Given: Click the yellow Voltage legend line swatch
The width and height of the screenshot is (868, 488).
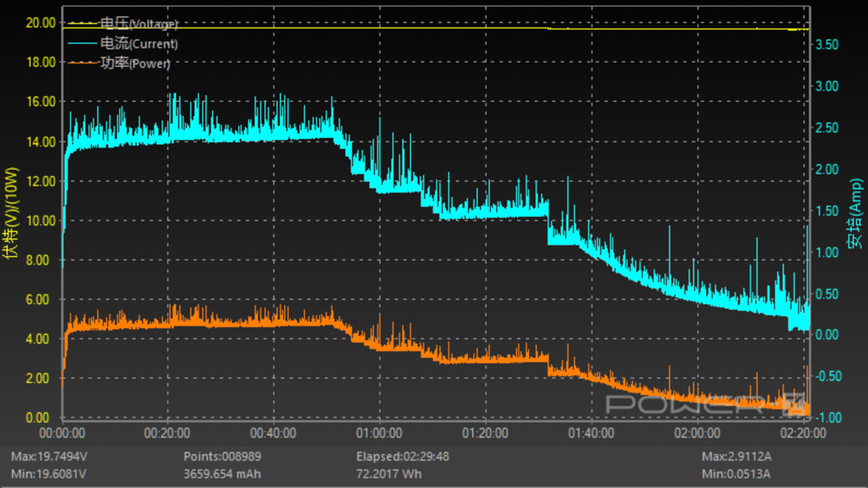Looking at the screenshot, I should point(81,24).
